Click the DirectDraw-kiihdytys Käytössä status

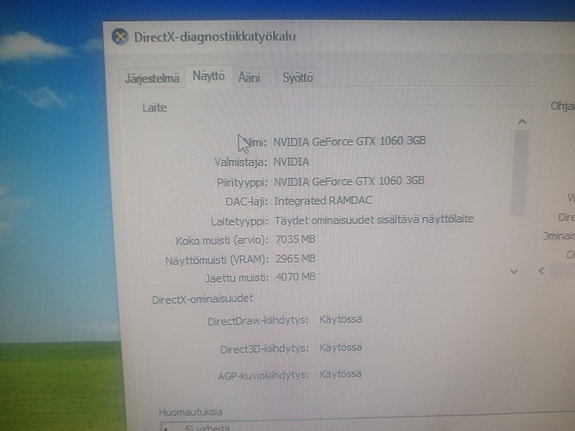(x=341, y=319)
